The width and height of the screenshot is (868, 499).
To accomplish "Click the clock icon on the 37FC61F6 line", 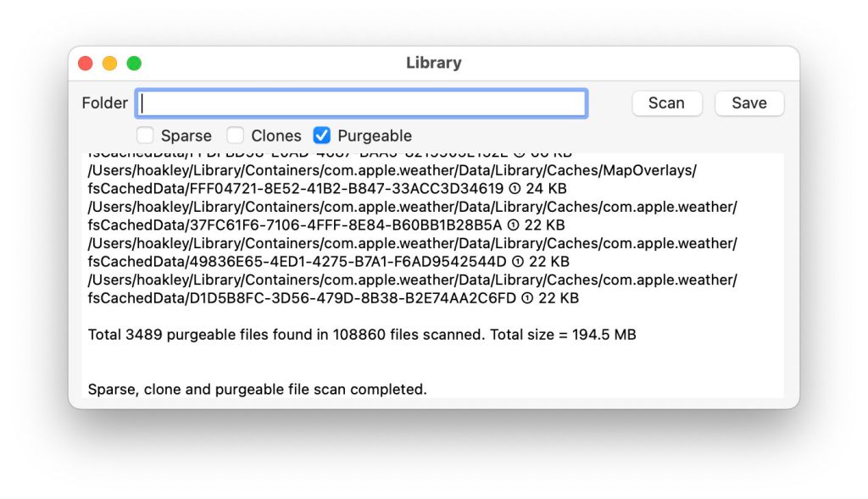I will tap(512, 225).
